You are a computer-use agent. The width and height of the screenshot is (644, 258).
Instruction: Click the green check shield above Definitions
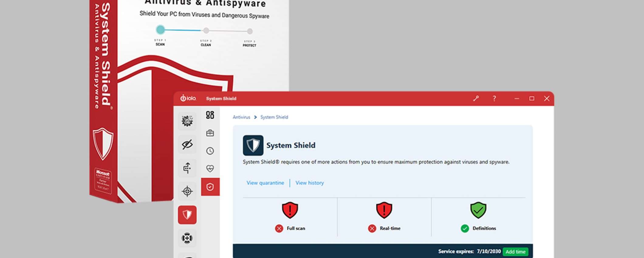[x=478, y=210]
